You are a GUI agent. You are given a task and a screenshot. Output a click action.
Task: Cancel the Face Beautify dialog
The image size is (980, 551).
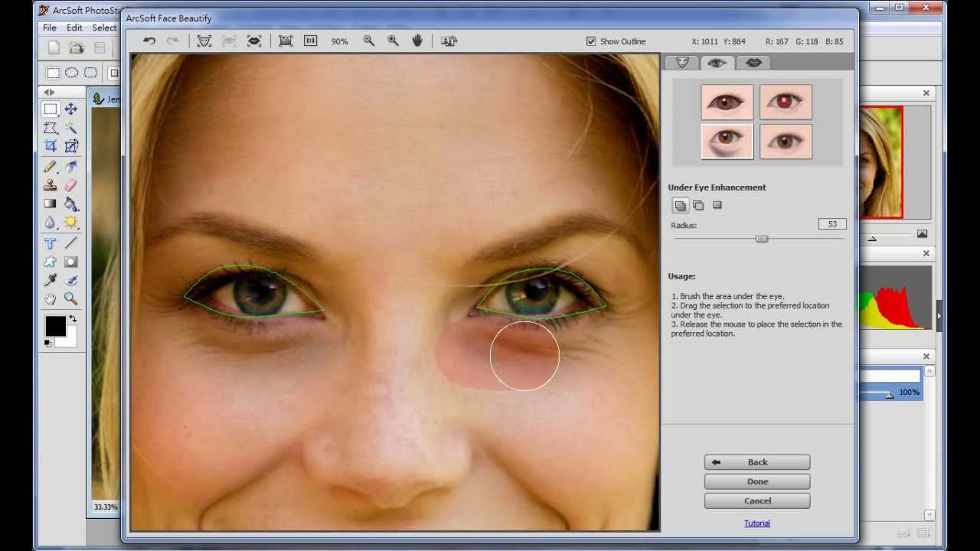pos(757,500)
